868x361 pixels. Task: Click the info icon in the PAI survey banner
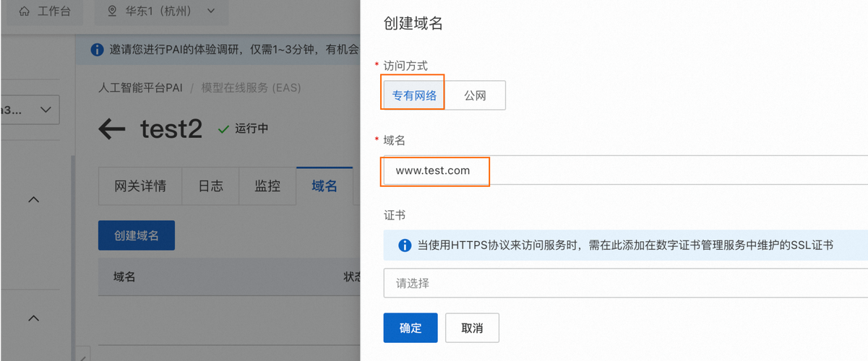[x=96, y=50]
